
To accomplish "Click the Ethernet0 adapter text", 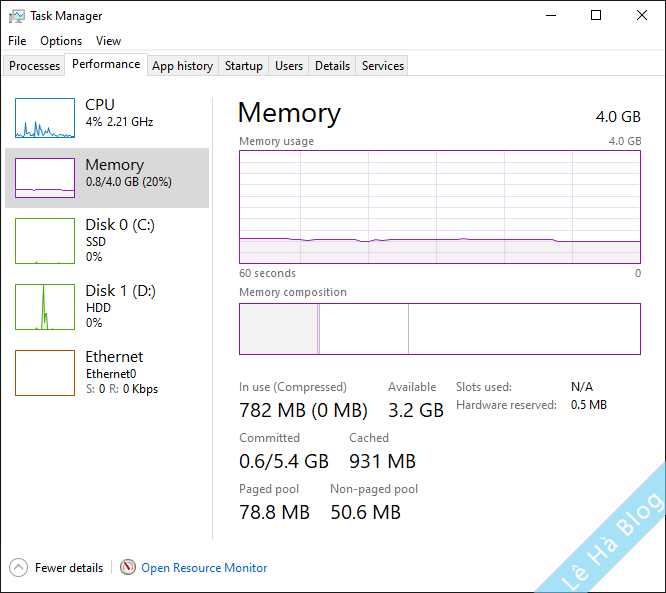I will tap(111, 374).
